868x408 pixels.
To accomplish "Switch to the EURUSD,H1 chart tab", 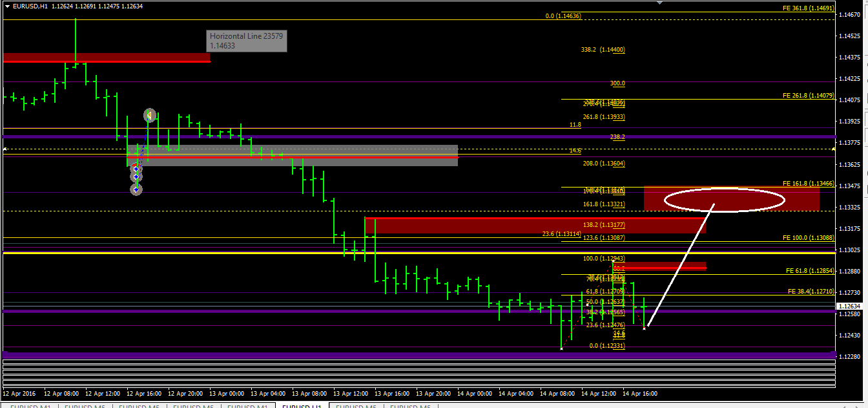I will [302, 406].
